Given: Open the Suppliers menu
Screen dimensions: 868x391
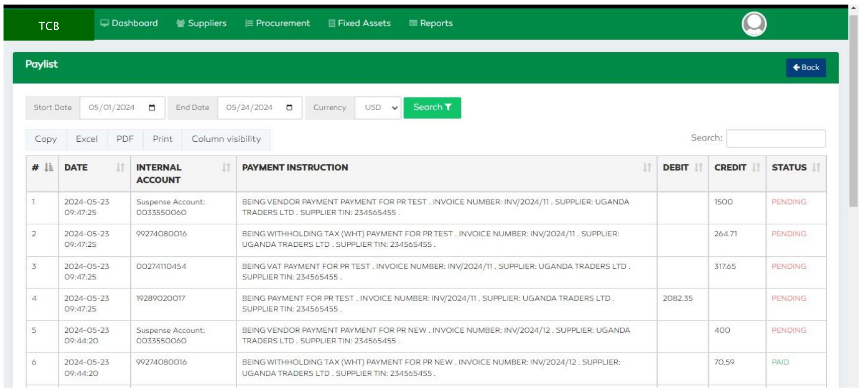Looking at the screenshot, I should (x=201, y=23).
